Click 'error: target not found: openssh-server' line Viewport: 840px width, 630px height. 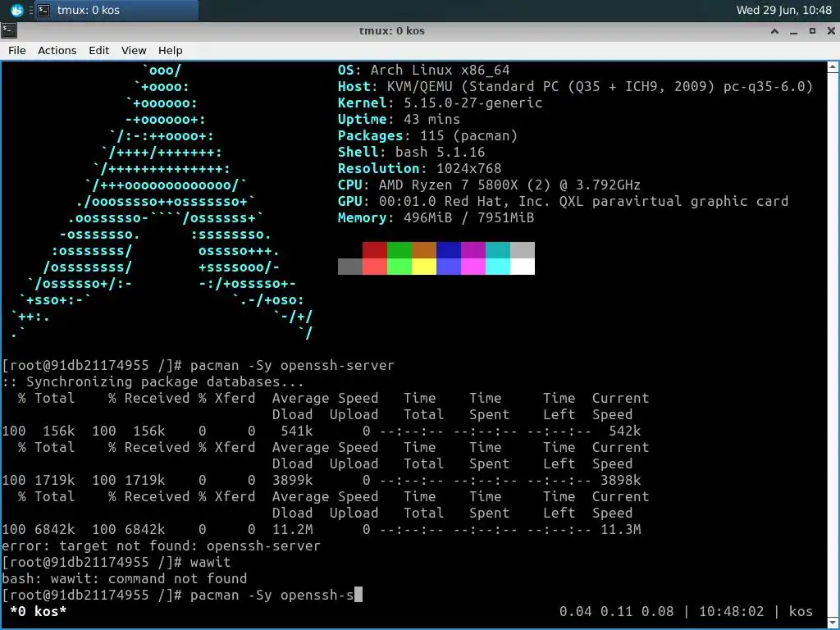161,546
